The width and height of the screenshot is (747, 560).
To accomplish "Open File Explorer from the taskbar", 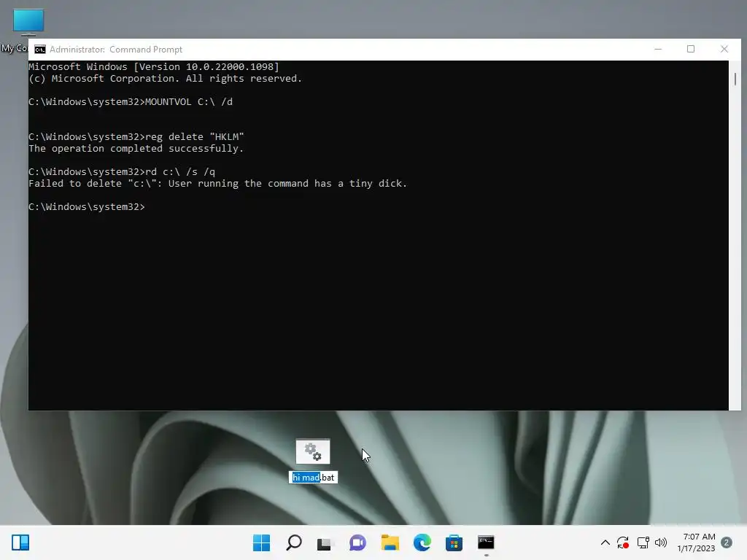I will tap(390, 542).
